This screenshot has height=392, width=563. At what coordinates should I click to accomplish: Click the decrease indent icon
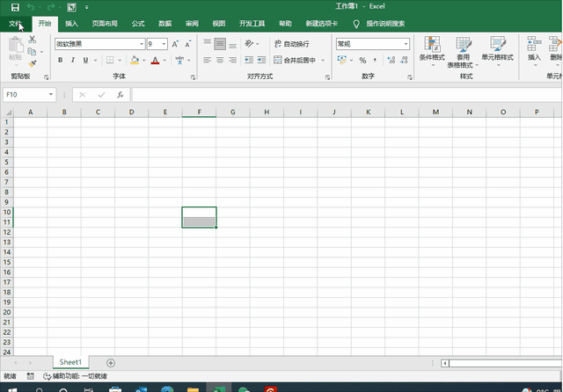(248, 60)
